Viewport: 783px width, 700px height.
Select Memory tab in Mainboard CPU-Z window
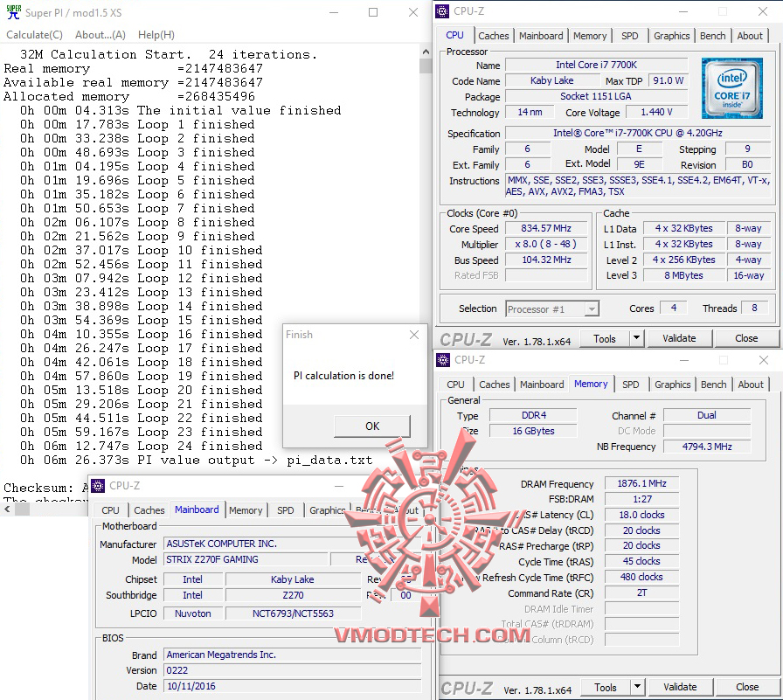tap(246, 510)
